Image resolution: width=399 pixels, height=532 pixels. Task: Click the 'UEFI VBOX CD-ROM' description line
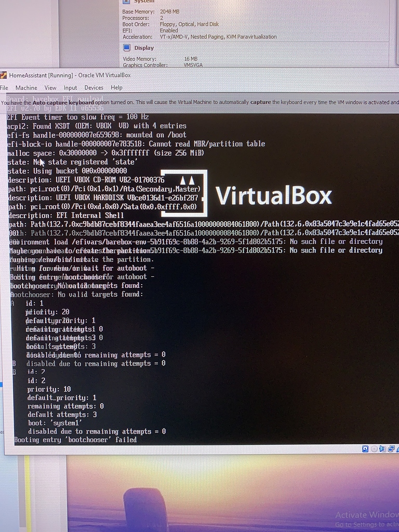86,180
